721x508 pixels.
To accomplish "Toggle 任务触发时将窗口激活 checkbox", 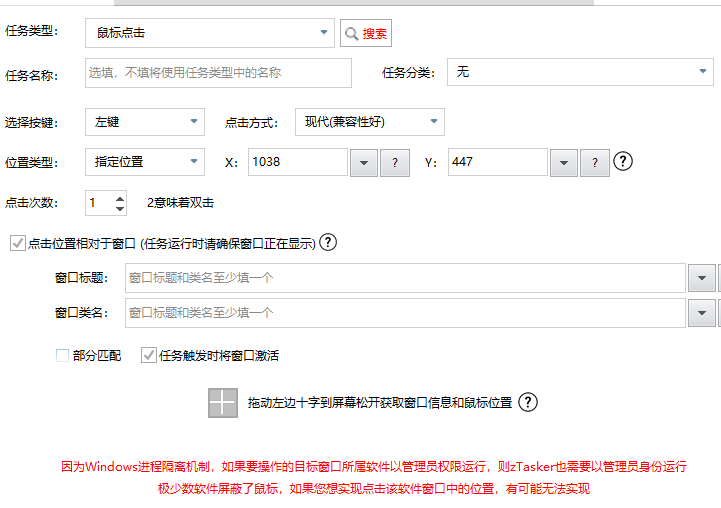I will pyautogui.click(x=149, y=355).
